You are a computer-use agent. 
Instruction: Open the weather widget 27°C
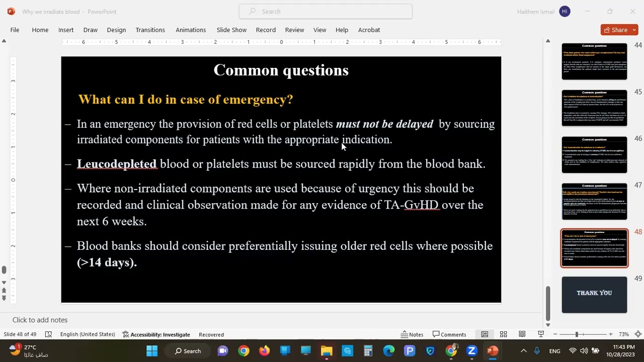(29, 351)
